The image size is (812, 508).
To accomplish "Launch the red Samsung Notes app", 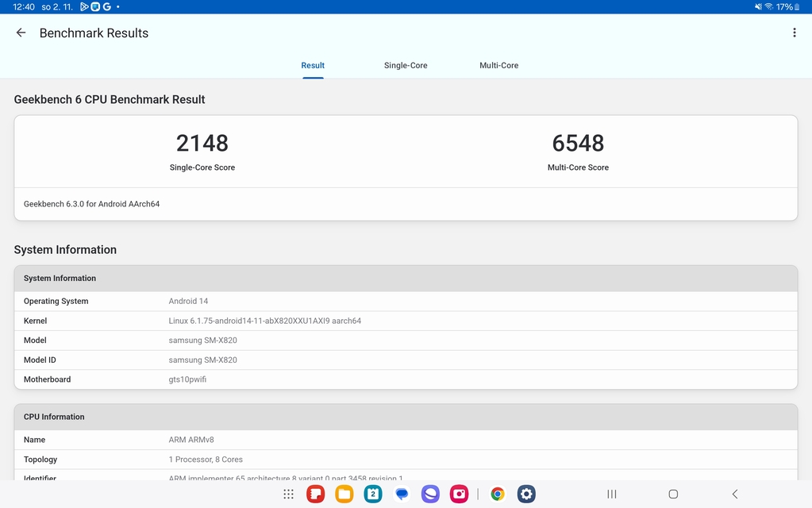I will pos(315,494).
